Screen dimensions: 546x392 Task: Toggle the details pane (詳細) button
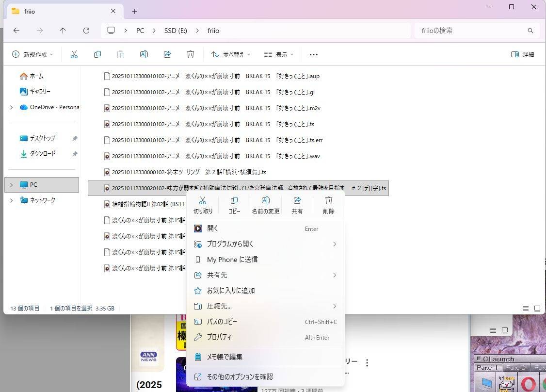(523, 54)
